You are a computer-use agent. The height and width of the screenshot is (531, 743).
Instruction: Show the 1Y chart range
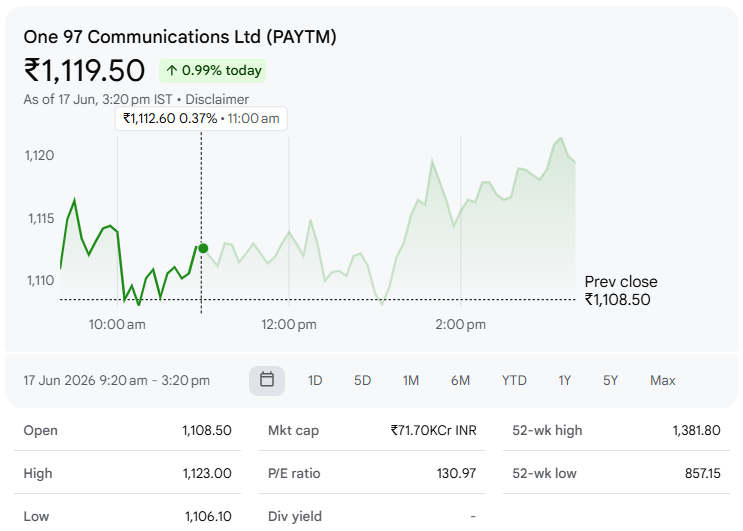pyautogui.click(x=564, y=381)
